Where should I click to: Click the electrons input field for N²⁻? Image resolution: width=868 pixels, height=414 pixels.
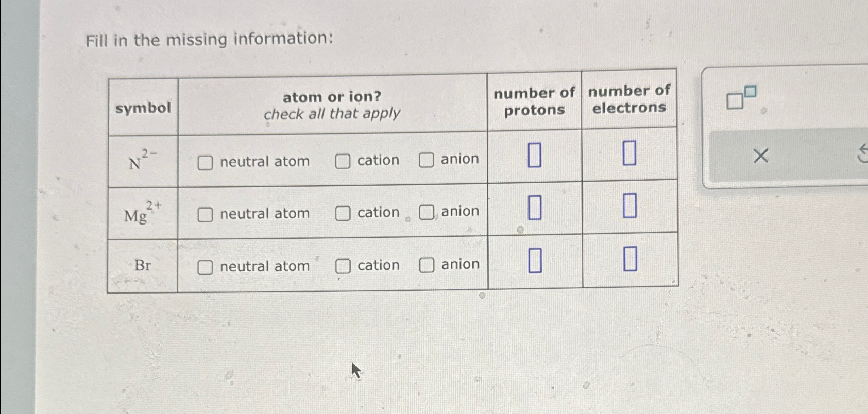point(629,153)
